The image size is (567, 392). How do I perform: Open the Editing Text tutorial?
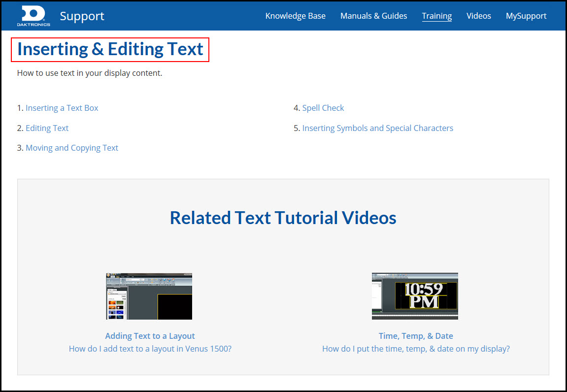[47, 128]
